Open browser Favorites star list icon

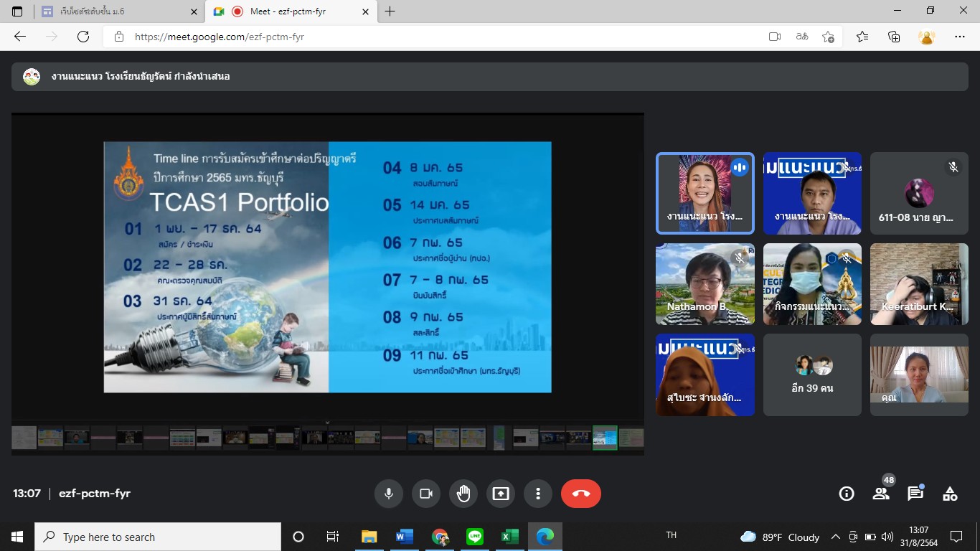click(862, 37)
